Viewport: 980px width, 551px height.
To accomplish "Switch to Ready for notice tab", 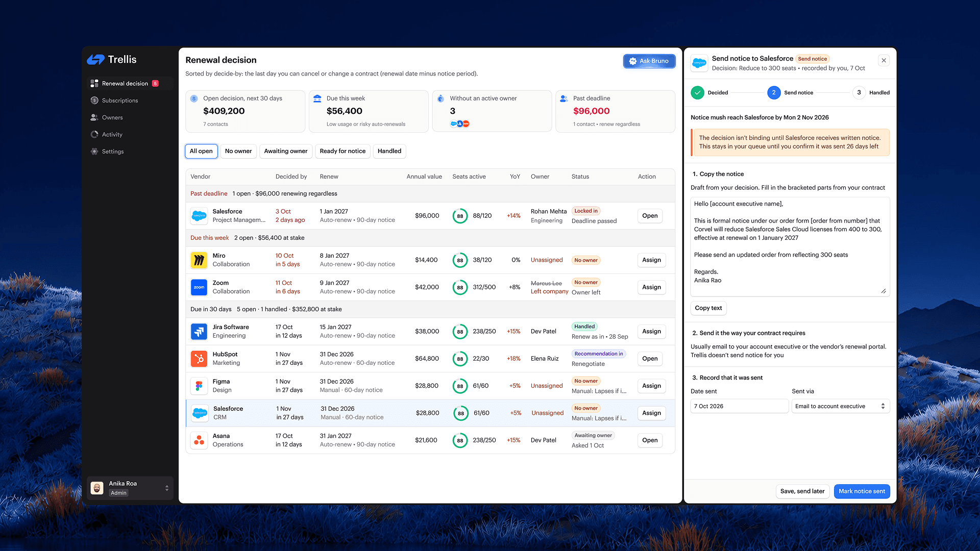I will pos(342,151).
